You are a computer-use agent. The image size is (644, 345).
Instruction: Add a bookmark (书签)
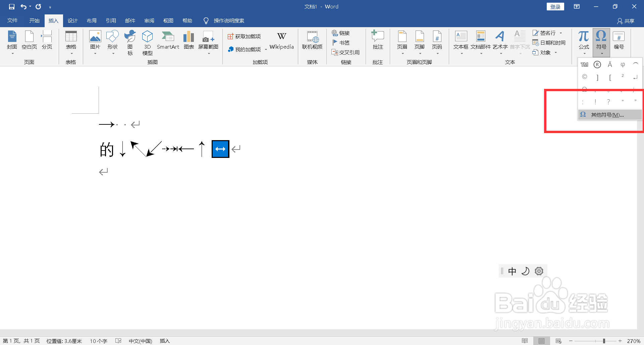coord(341,43)
